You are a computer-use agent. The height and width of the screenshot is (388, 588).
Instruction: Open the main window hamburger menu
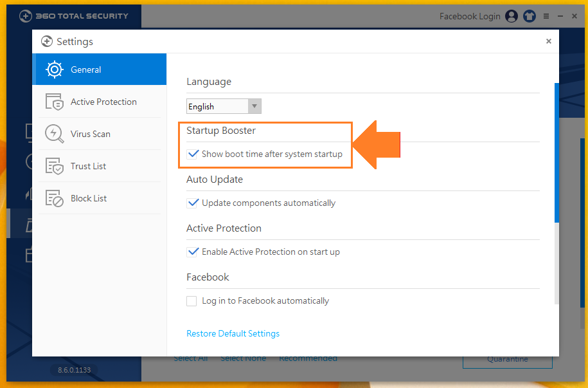[x=546, y=16]
